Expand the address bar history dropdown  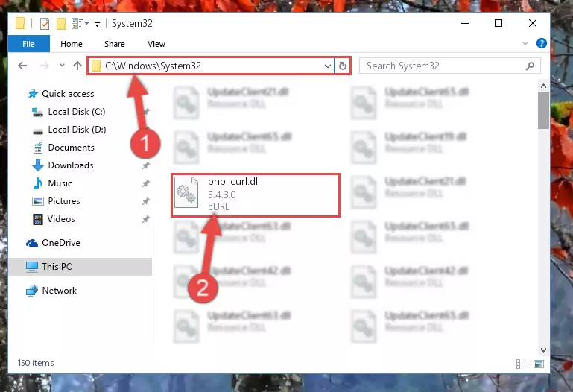point(327,66)
